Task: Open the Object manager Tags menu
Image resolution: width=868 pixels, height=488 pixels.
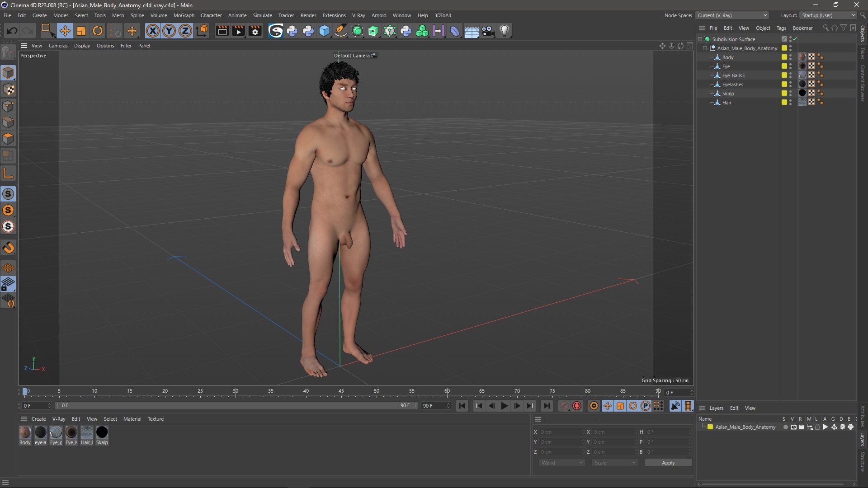Action: coord(781,28)
